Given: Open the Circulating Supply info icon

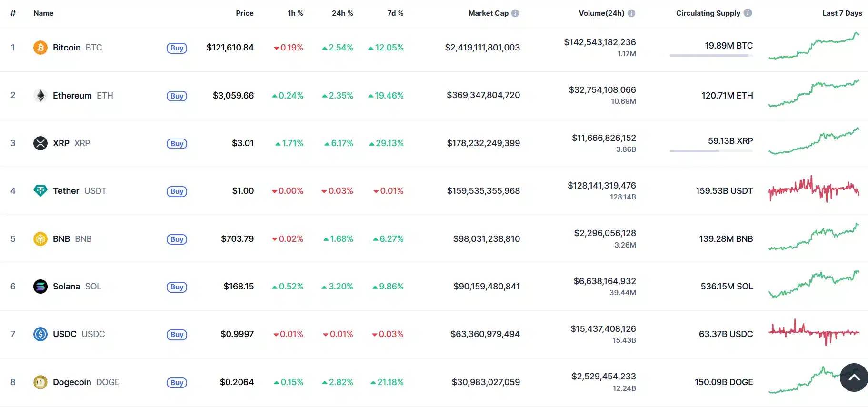Looking at the screenshot, I should click(748, 13).
